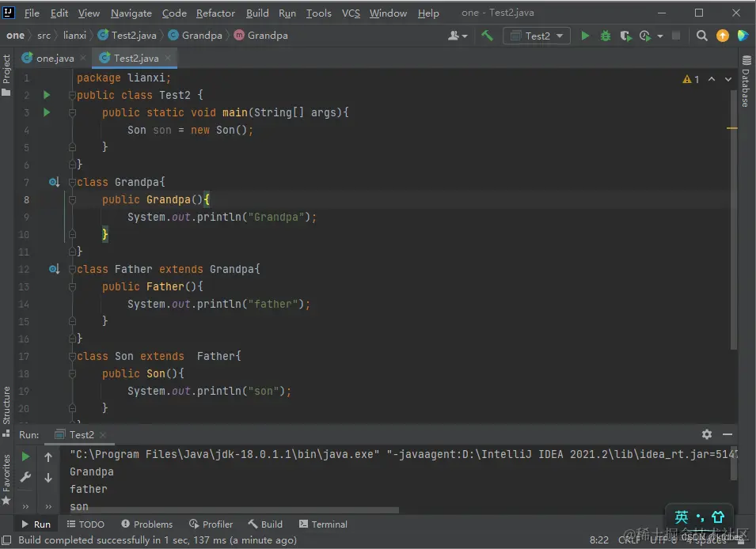
Task: Click the Profile run icon in the toolbar
Action: [x=645, y=36]
